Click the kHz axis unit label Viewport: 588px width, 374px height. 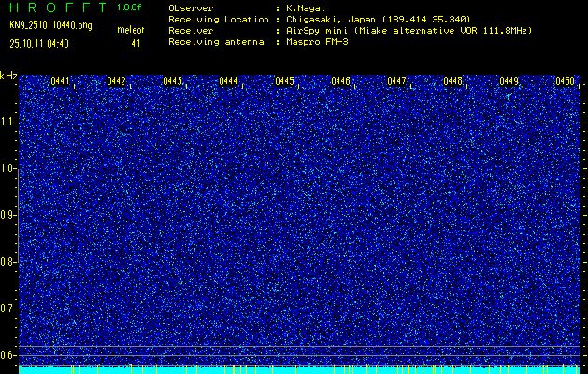click(x=8, y=76)
